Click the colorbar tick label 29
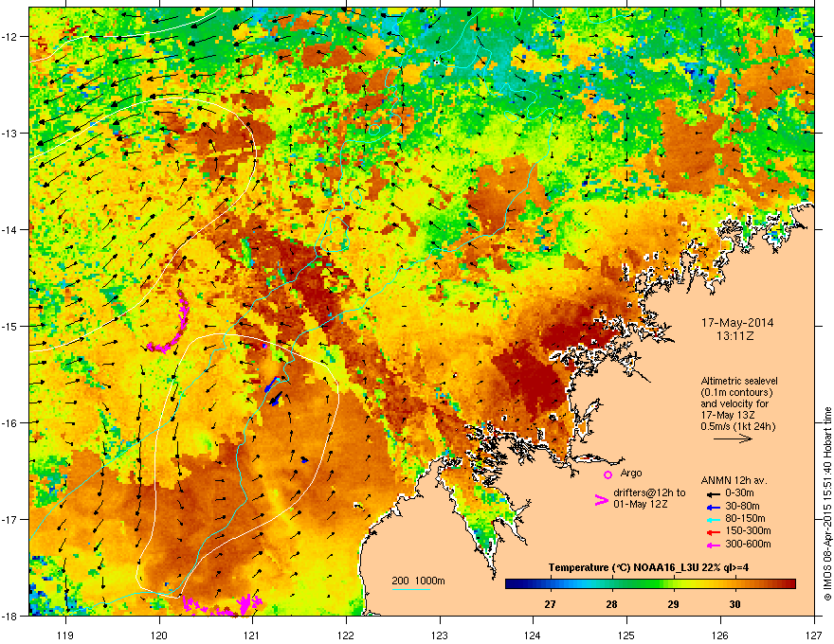 tap(674, 604)
